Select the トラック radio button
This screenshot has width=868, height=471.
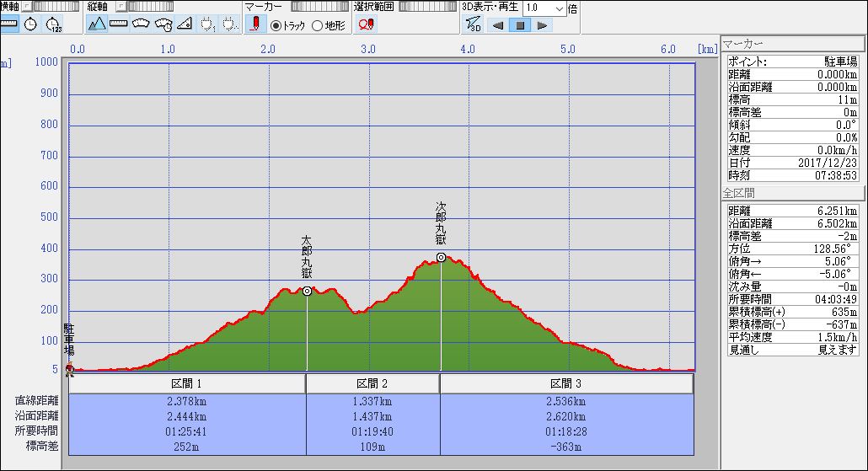(276, 26)
